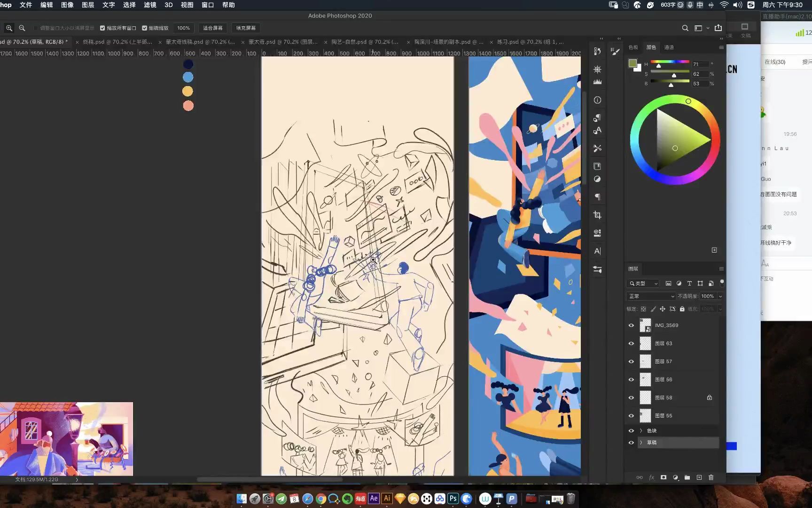This screenshot has height=508, width=812.
Task: Open Layers panel flyout menu
Action: coord(721,269)
